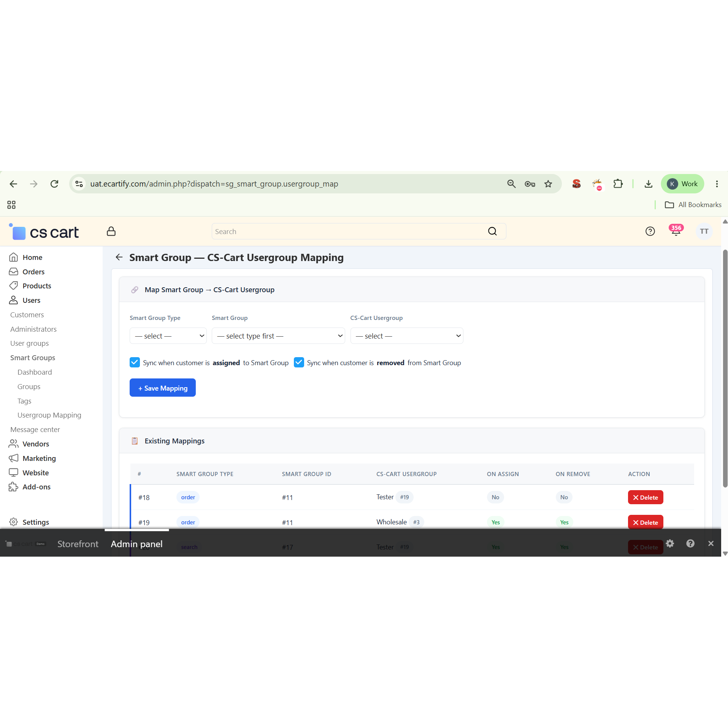Open Smart Groups submenu item
This screenshot has height=728, width=728.
click(33, 358)
